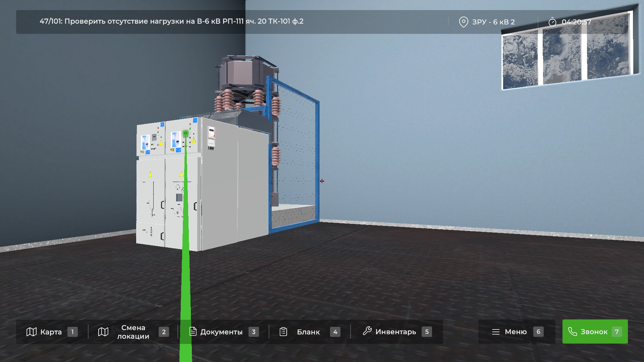The image size is (644, 362).
Task: Click the small display on the left cabinet panel
Action: point(154,137)
